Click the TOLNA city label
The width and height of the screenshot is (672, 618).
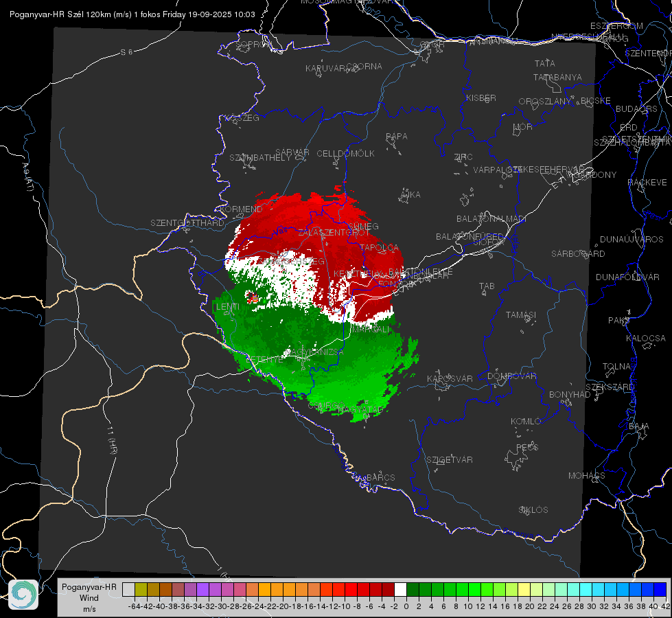click(x=616, y=367)
